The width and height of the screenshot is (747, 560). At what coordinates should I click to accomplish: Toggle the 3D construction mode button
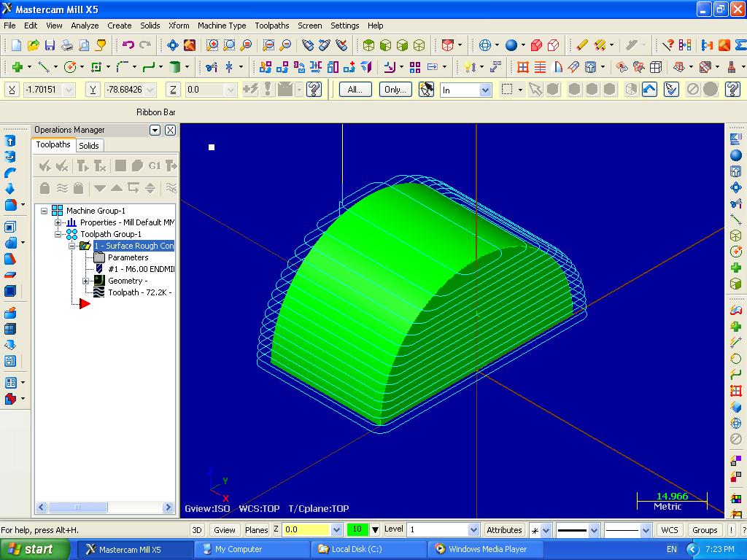[196, 530]
